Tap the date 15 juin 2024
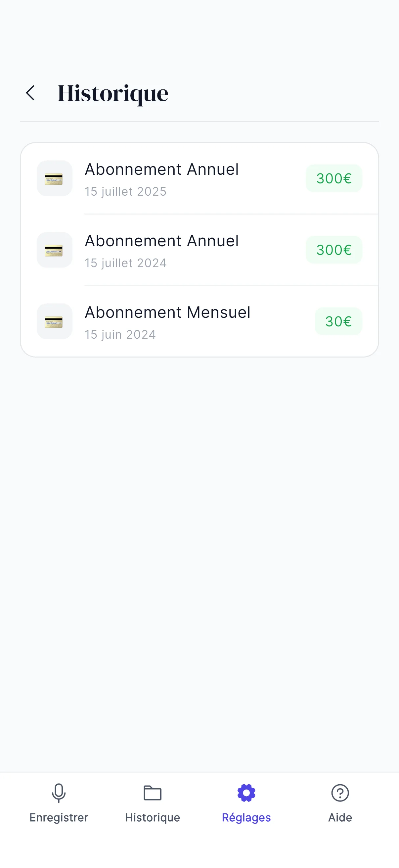Image resolution: width=399 pixels, height=868 pixels. (x=120, y=335)
